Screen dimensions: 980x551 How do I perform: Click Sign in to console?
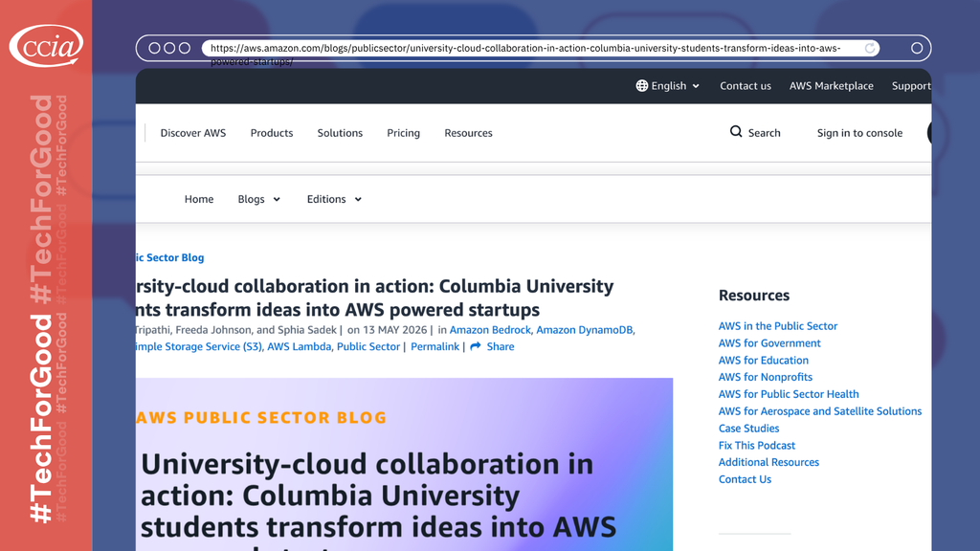pyautogui.click(x=859, y=132)
